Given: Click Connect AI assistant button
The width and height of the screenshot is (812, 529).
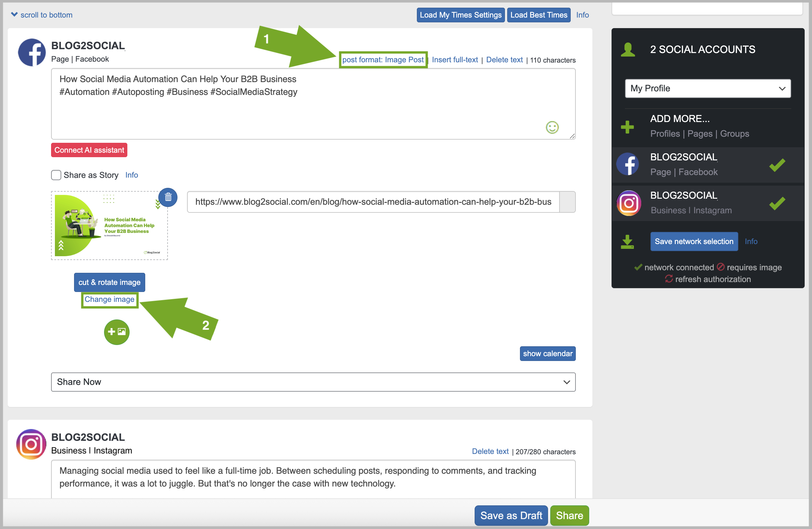Looking at the screenshot, I should 89,150.
